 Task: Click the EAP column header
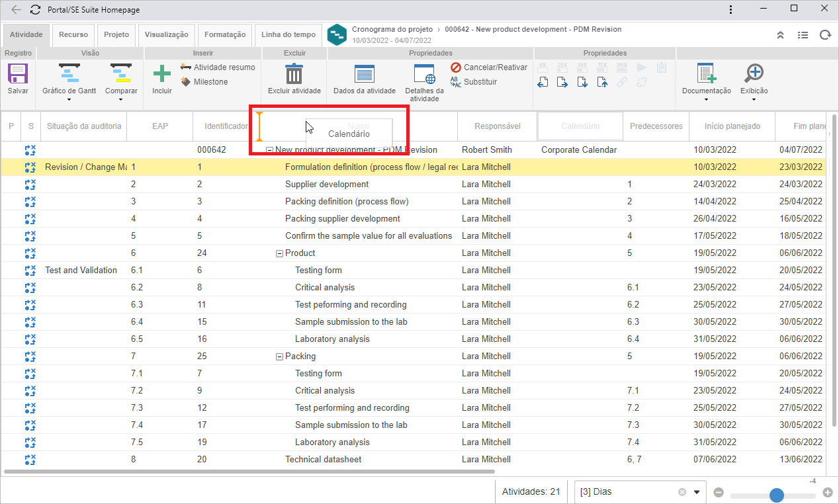tap(160, 126)
